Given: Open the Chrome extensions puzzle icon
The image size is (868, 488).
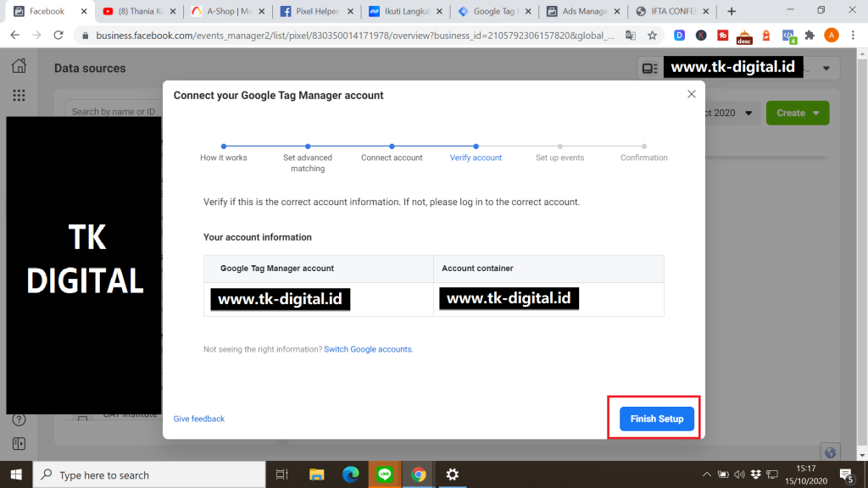Looking at the screenshot, I should pyautogui.click(x=810, y=36).
